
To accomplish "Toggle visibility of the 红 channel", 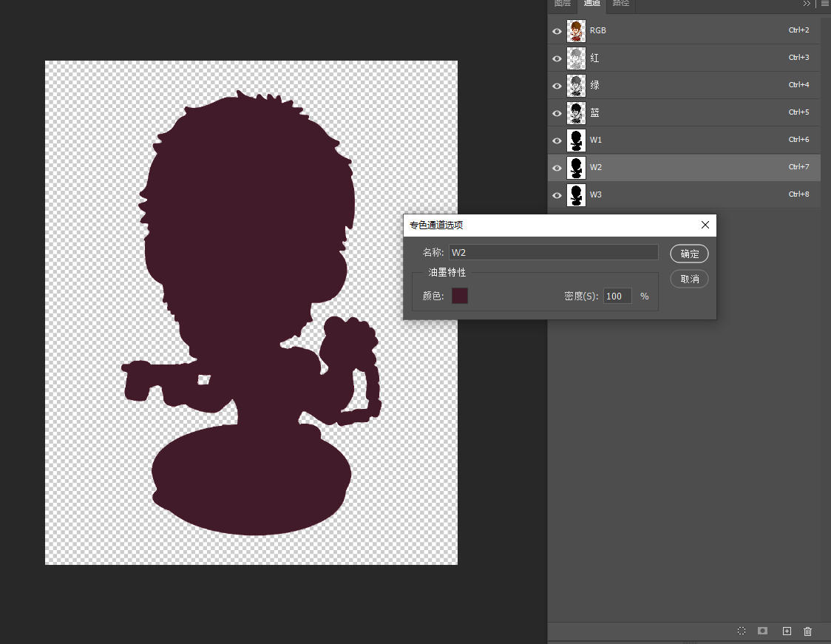I will click(x=557, y=58).
